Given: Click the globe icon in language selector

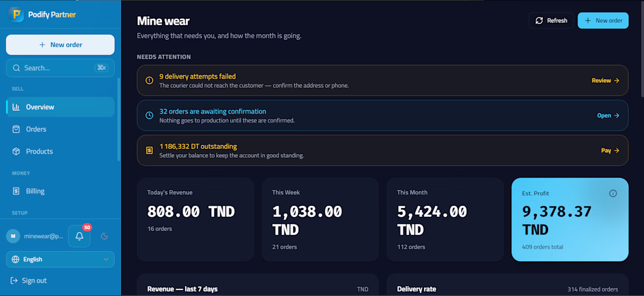Looking at the screenshot, I should [x=16, y=260].
